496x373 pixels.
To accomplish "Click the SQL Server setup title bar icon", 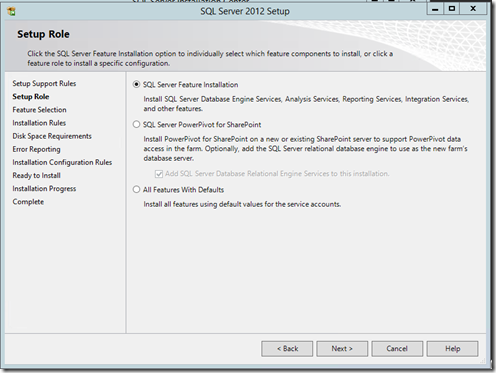I will (12, 12).
